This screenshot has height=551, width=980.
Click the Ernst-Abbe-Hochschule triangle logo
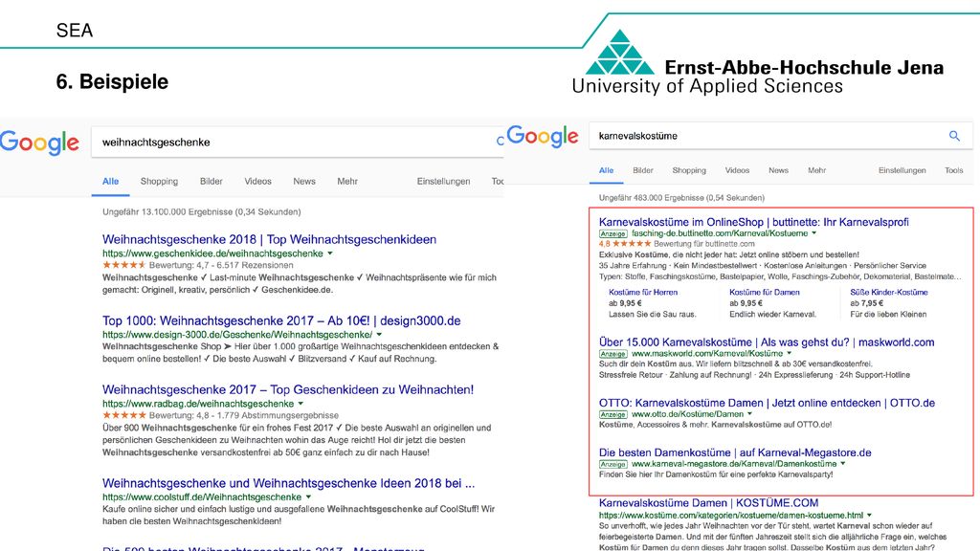click(x=619, y=52)
